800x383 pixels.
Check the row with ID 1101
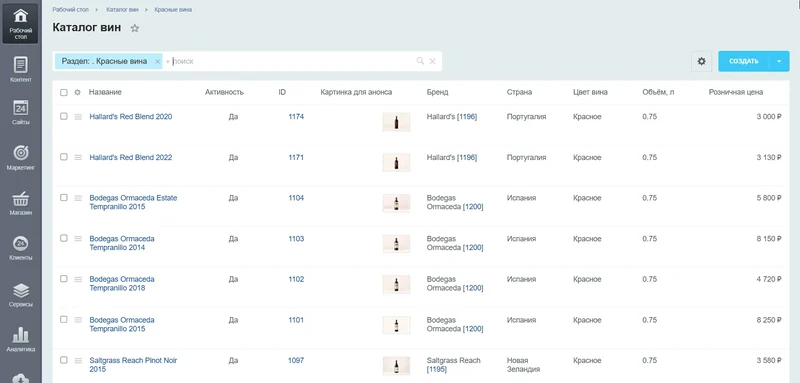click(x=64, y=319)
